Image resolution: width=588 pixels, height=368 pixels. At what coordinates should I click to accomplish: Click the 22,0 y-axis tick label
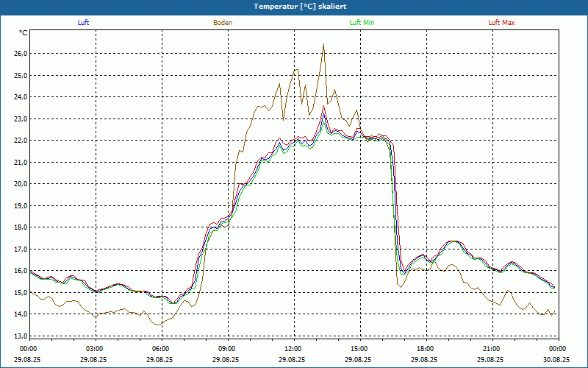[x=21, y=141]
